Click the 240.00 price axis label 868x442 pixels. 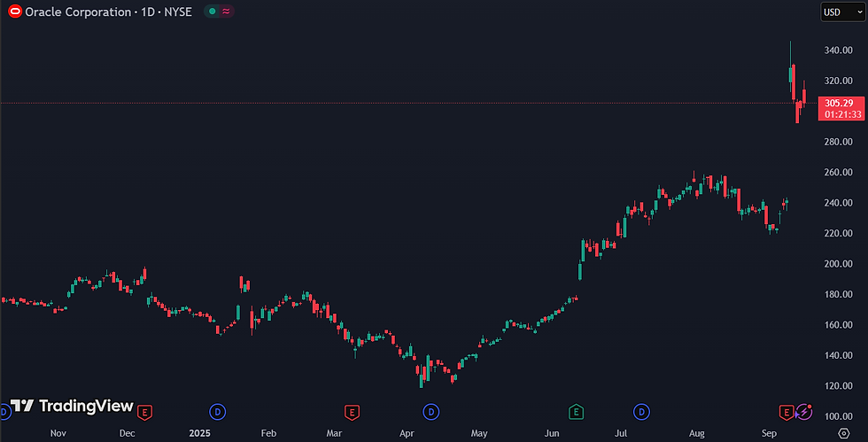pos(838,203)
